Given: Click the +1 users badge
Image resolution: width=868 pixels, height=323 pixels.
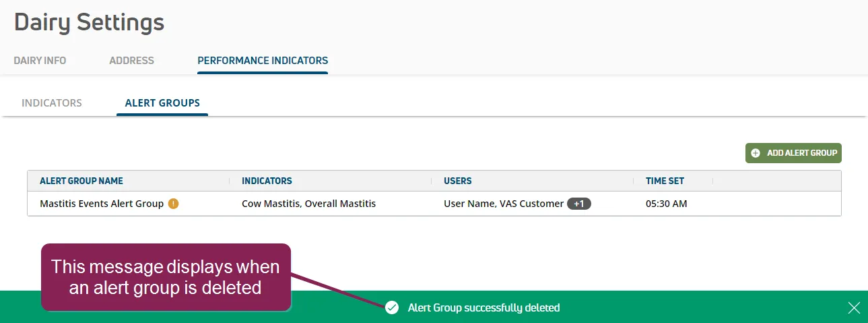Looking at the screenshot, I should (x=579, y=204).
